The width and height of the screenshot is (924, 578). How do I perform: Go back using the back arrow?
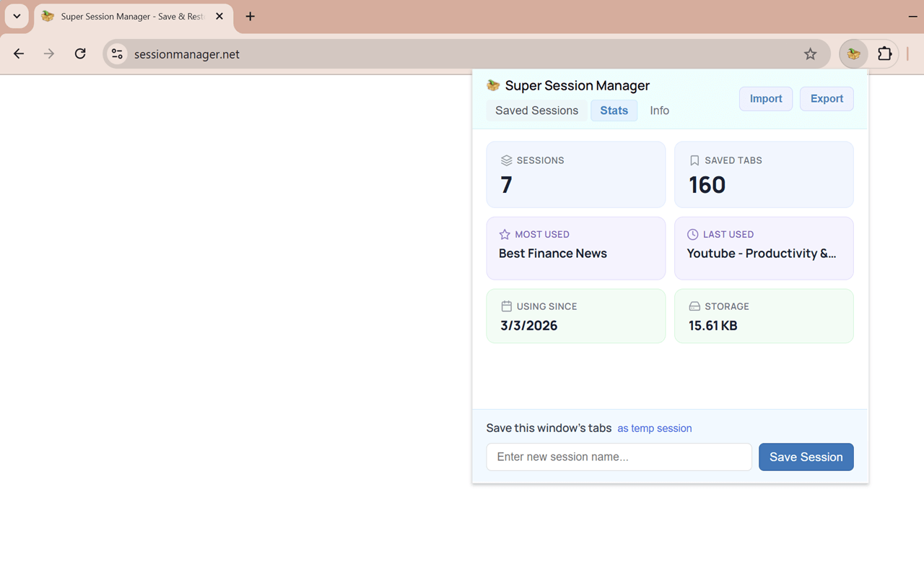coord(19,53)
